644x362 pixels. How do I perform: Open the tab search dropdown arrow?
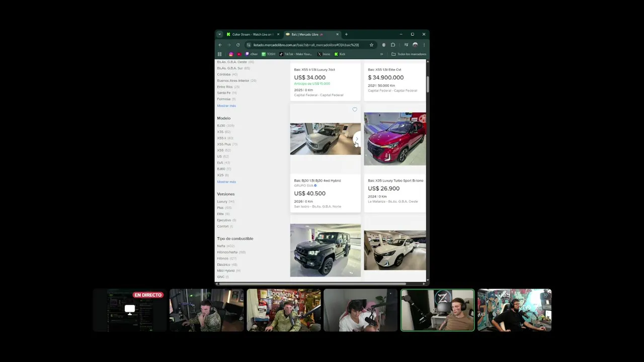[219, 34]
